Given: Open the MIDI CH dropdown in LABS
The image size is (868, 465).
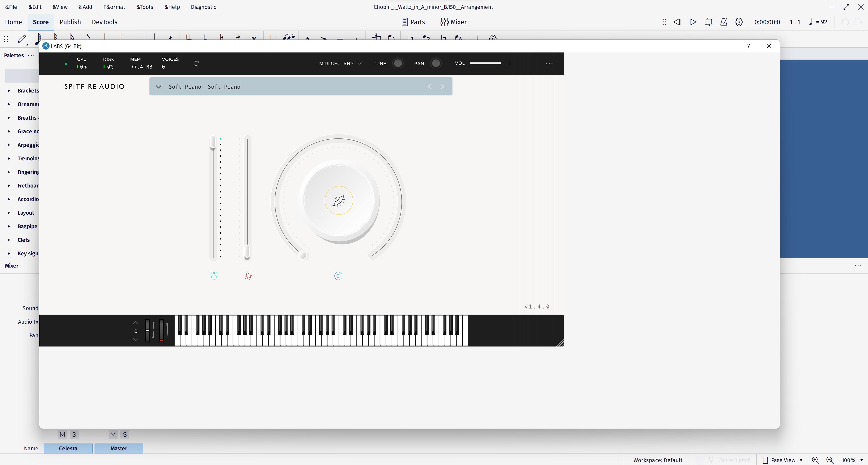Looking at the screenshot, I should point(352,63).
